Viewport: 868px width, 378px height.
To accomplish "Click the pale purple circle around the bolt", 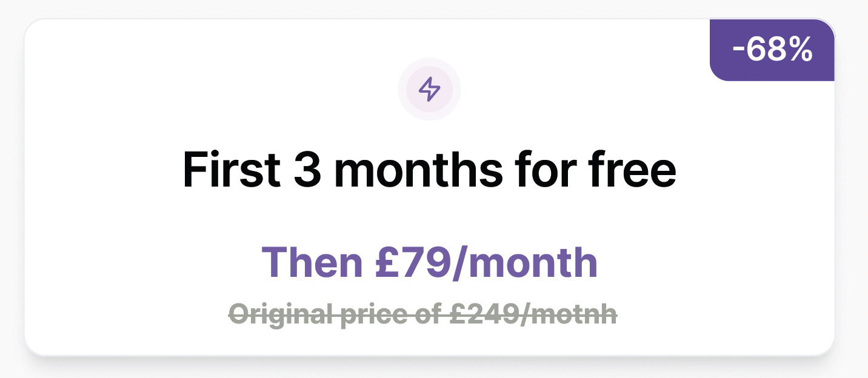I will point(430,89).
